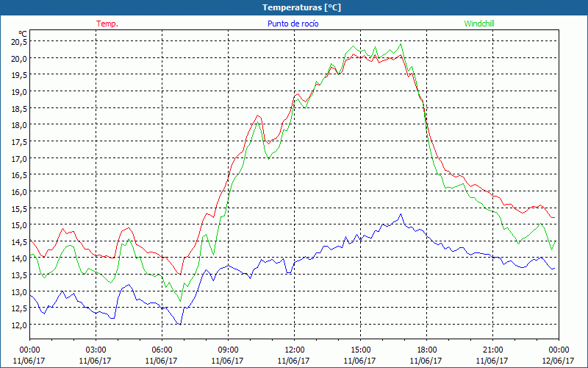Click the 13,0 value on the Y axis
The image size is (588, 368).
pyautogui.click(x=19, y=291)
